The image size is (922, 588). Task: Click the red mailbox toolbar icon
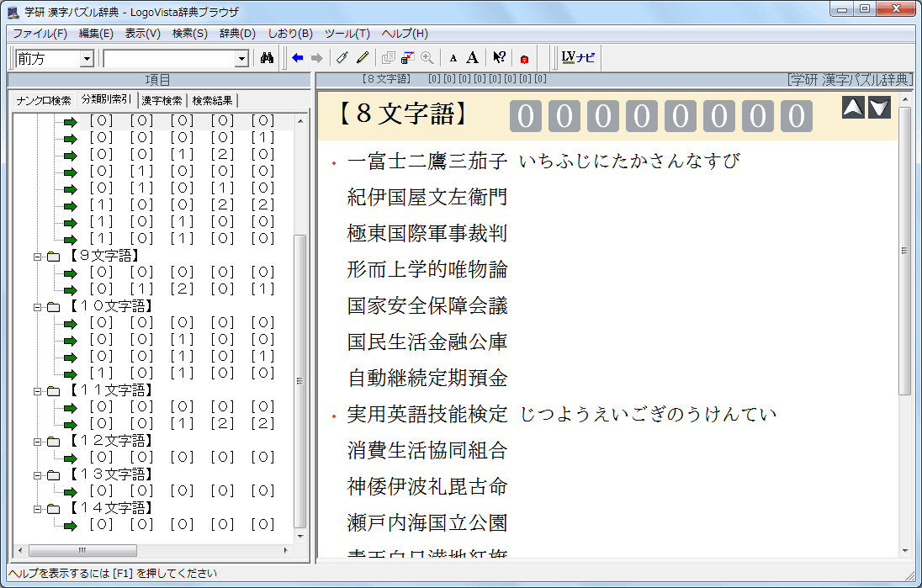point(524,58)
